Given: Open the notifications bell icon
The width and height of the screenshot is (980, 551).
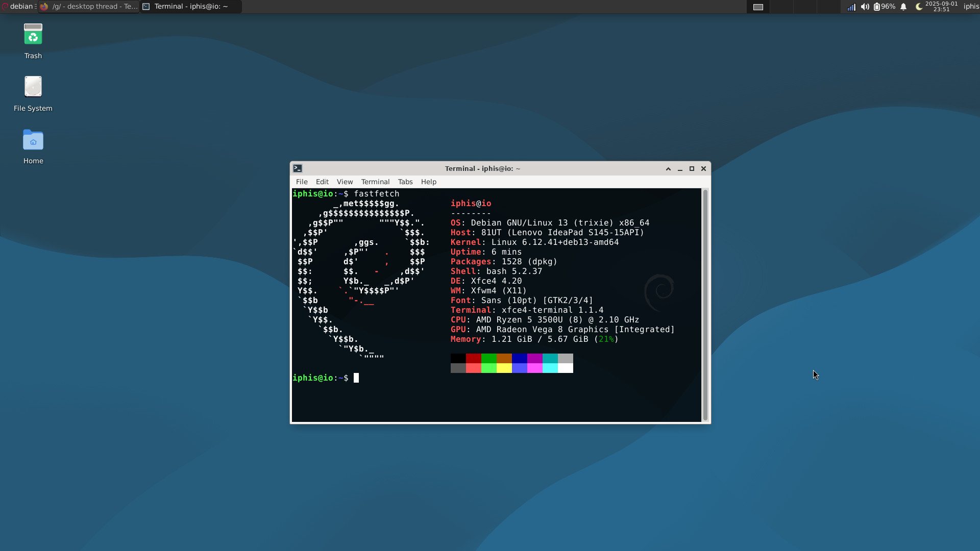Looking at the screenshot, I should tap(903, 7).
